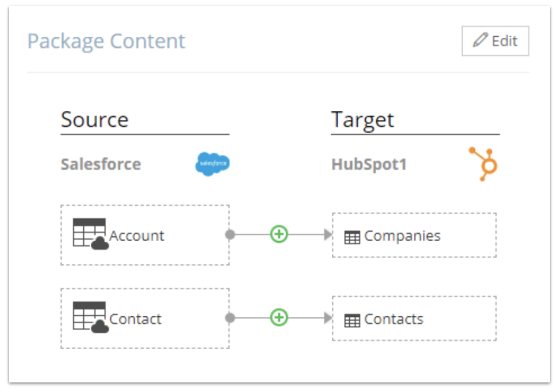Click the Contacts table icon

[352, 321]
